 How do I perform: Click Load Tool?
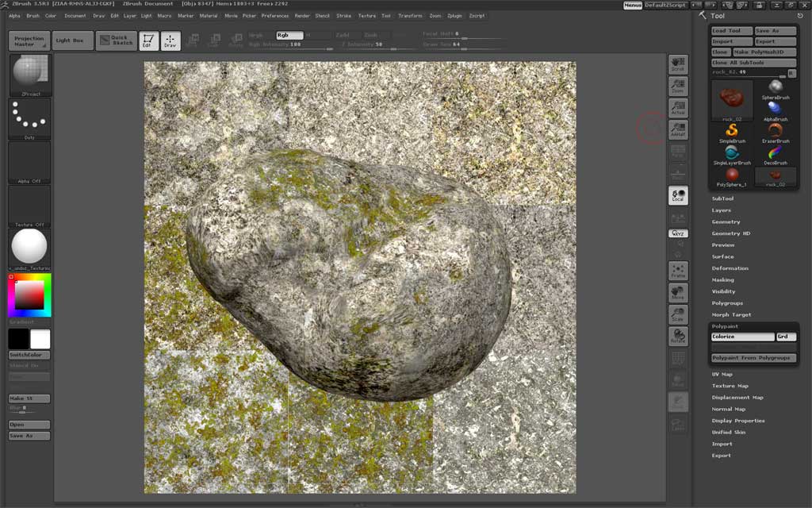point(732,31)
